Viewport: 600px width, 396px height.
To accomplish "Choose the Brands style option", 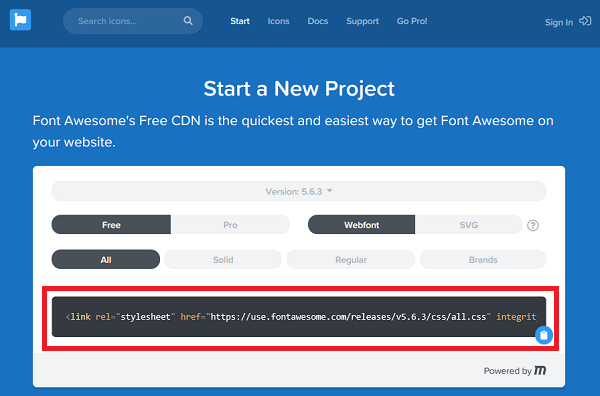I will pyautogui.click(x=483, y=259).
